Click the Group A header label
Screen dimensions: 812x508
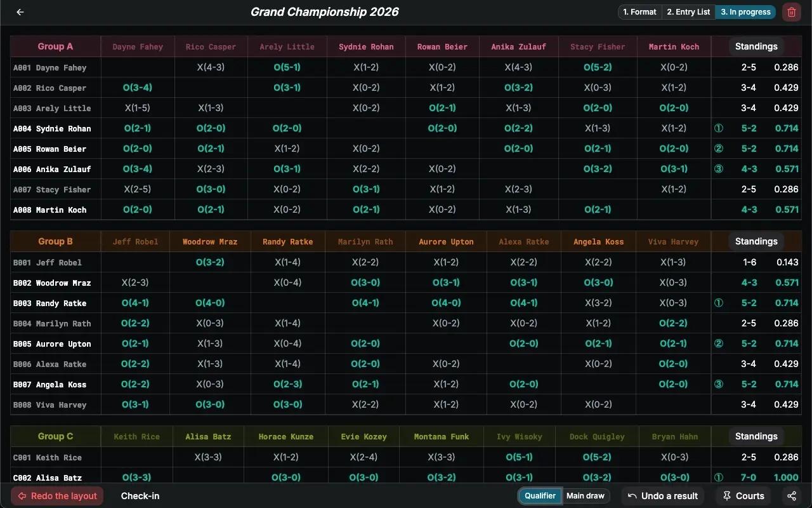[55, 46]
